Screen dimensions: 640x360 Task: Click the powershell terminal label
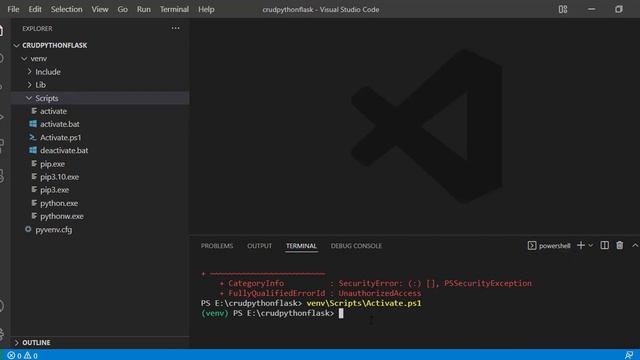pos(554,246)
